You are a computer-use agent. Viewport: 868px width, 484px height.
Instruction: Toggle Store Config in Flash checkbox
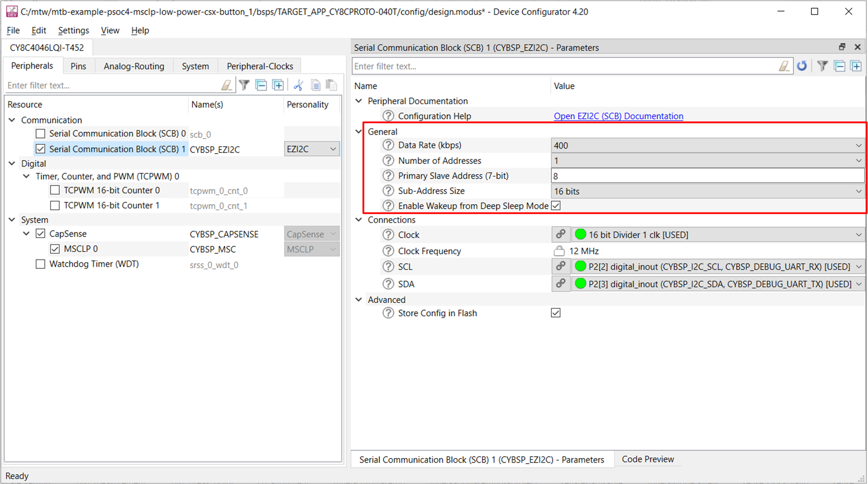556,313
